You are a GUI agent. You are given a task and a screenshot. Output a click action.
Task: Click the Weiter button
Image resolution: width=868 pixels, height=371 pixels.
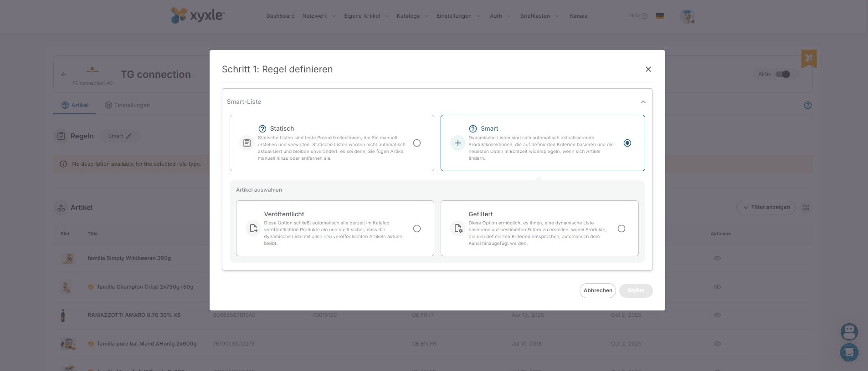(636, 290)
